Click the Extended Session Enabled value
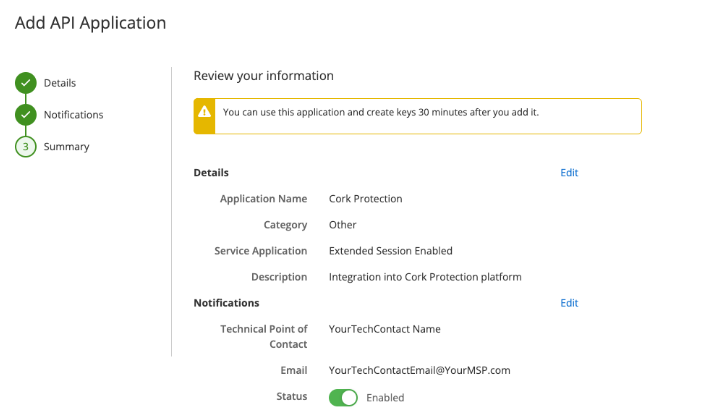 coord(390,251)
